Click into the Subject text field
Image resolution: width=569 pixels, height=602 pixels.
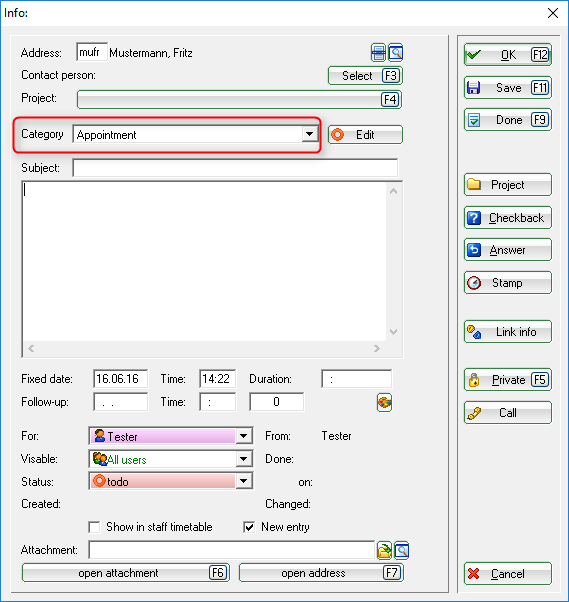pos(235,168)
